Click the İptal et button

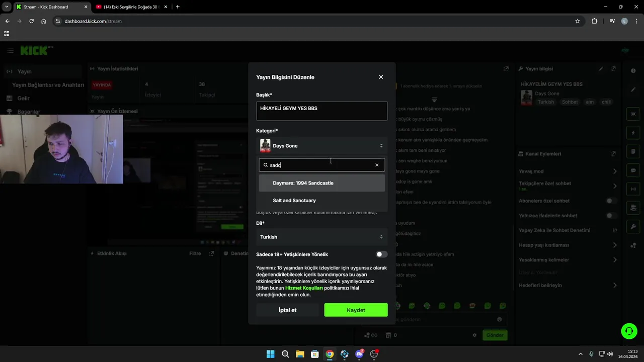point(288,310)
